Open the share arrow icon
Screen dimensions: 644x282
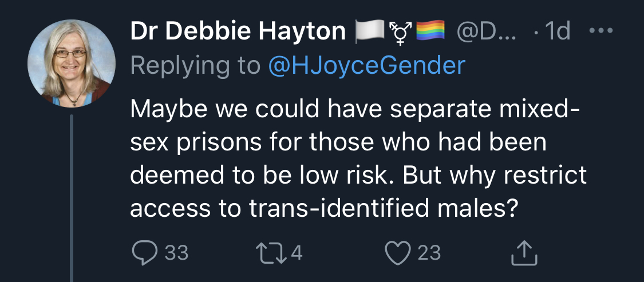click(x=524, y=252)
